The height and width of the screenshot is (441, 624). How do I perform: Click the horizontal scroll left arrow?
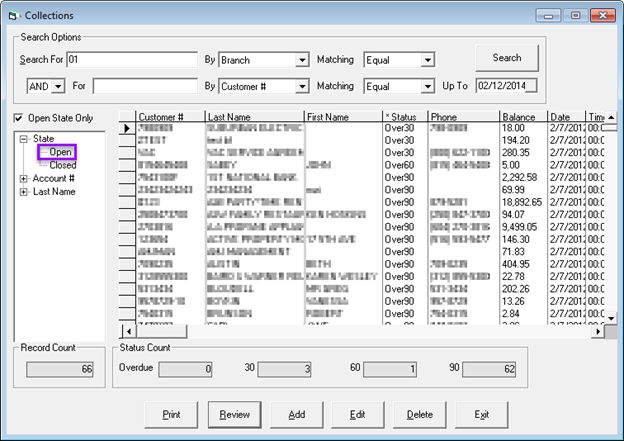click(129, 331)
